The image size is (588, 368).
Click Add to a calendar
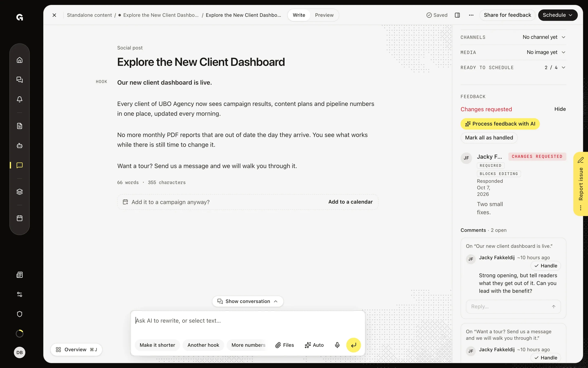click(350, 202)
